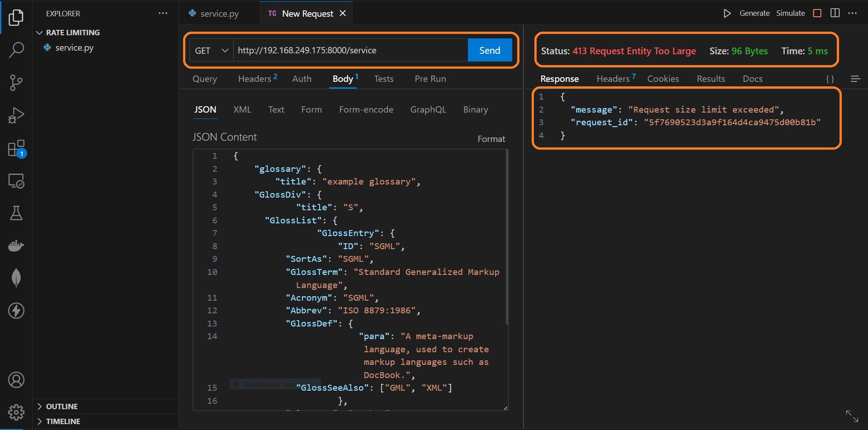Open editor more actions ellipsis
This screenshot has width=868, height=430.
coord(853,13)
